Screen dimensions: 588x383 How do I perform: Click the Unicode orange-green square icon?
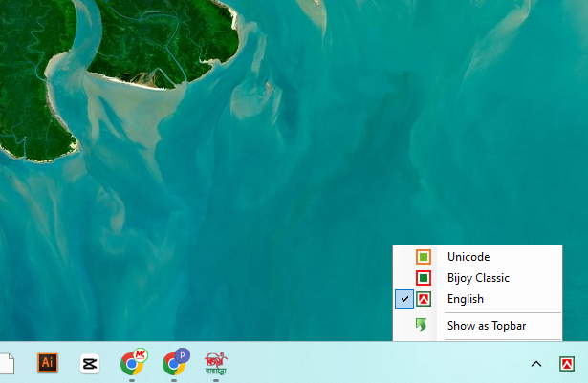[x=424, y=257]
